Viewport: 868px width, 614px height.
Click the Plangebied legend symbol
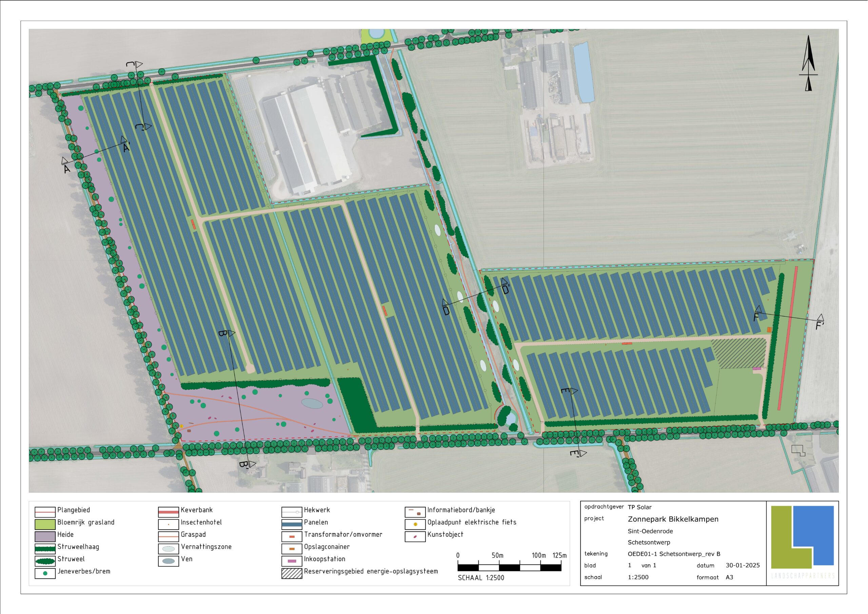45,512
